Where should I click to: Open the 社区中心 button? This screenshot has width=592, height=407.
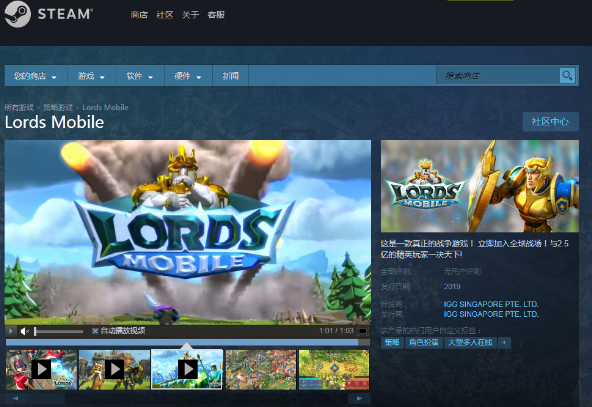[x=550, y=122]
